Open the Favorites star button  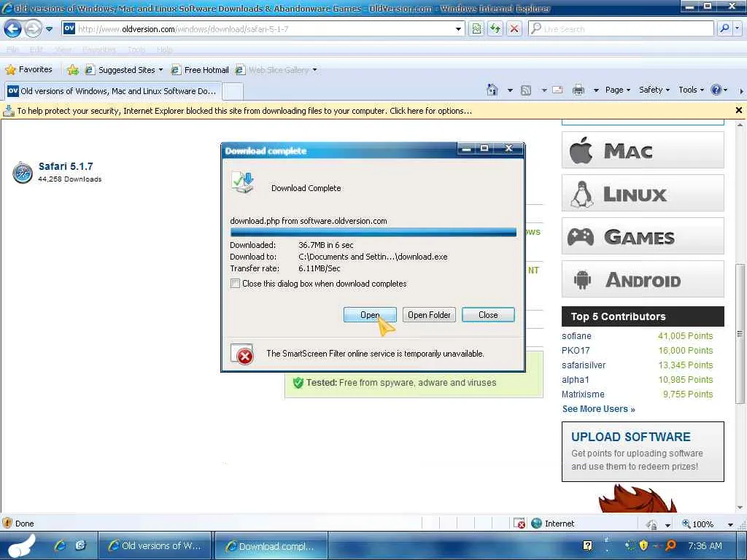(28, 69)
